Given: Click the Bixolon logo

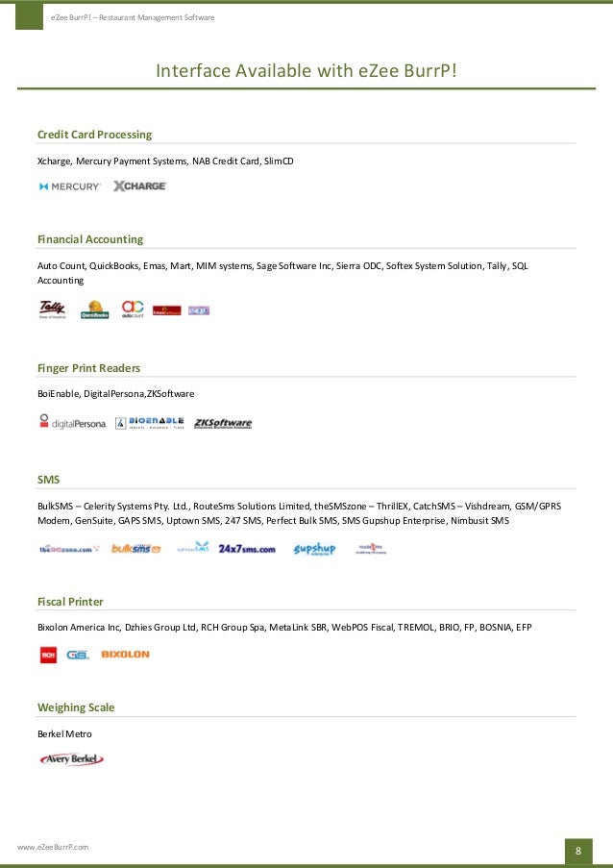Looking at the screenshot, I should [126, 655].
